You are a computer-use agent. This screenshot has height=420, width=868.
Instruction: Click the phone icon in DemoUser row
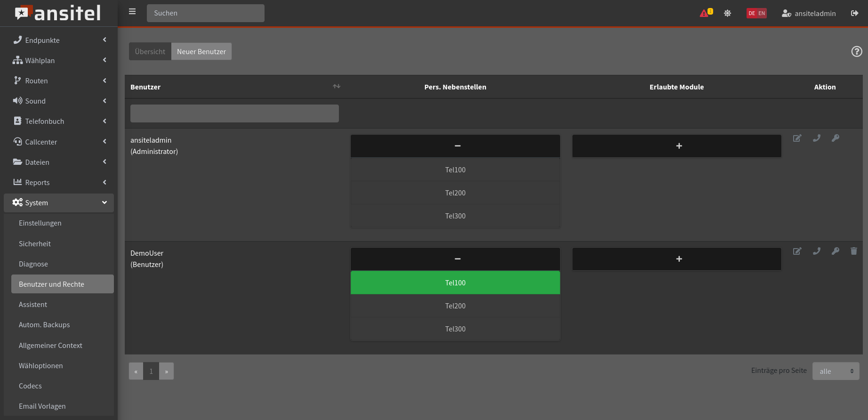816,251
